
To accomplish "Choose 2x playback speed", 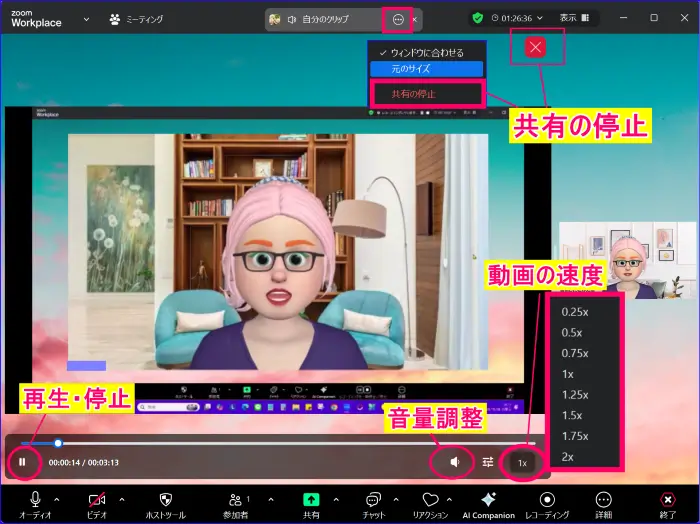I will [x=568, y=457].
